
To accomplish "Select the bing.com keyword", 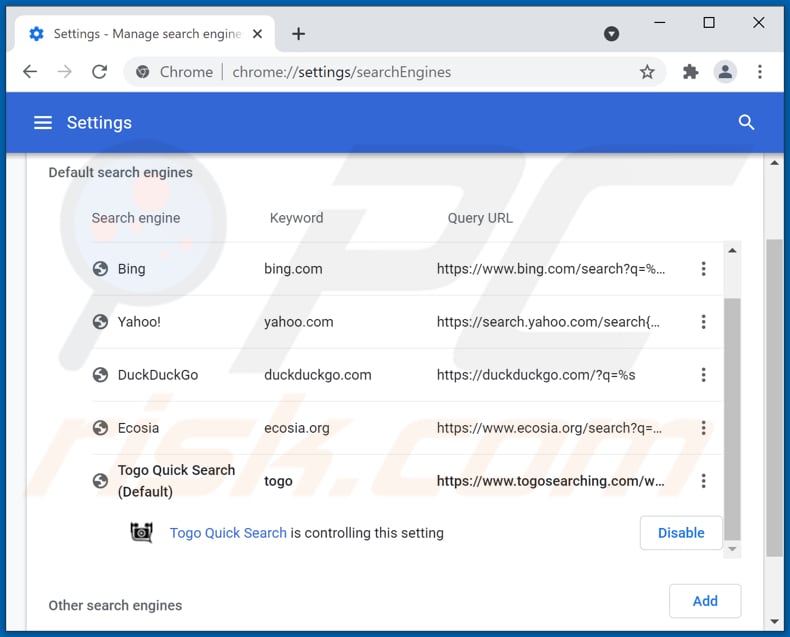I will pyautogui.click(x=293, y=269).
